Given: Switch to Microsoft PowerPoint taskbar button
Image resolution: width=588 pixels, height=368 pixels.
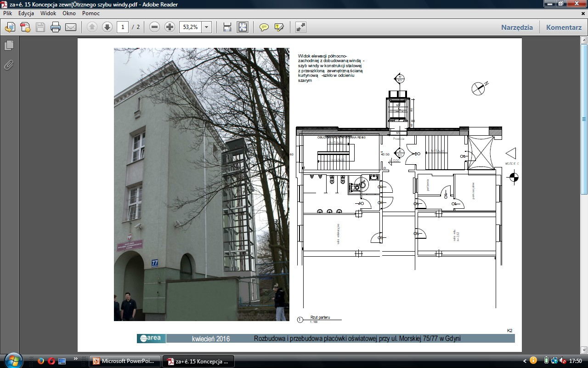Looking at the screenshot, I should click(125, 361).
